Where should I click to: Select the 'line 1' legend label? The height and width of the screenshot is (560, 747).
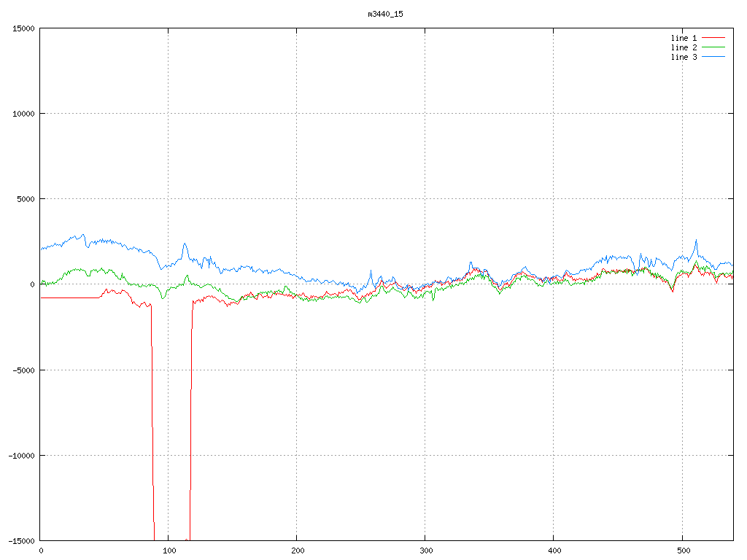tap(684, 37)
